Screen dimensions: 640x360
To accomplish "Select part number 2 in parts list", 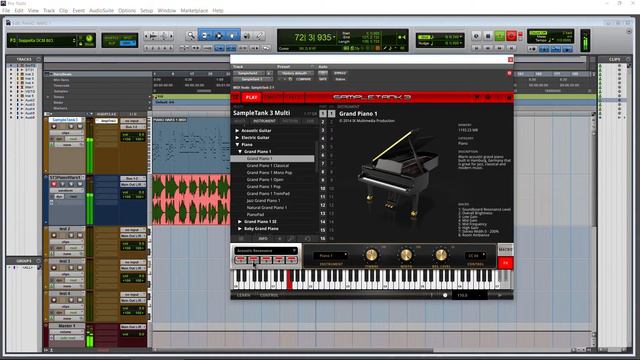I will click(323, 122).
